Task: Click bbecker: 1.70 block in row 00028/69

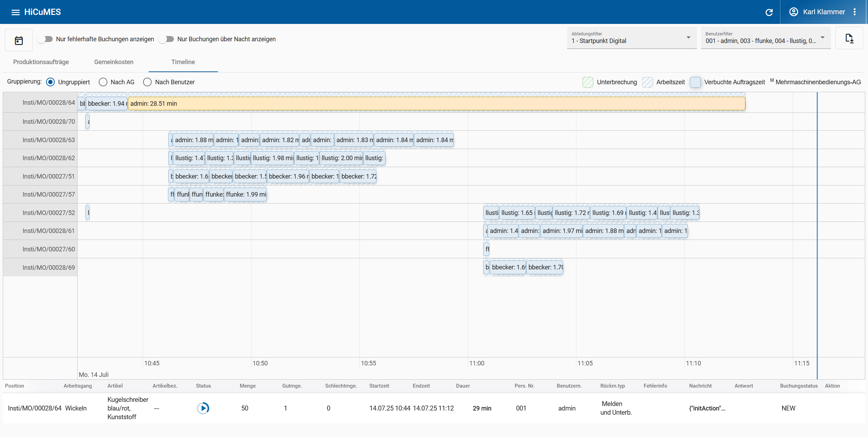Action: 545,267
